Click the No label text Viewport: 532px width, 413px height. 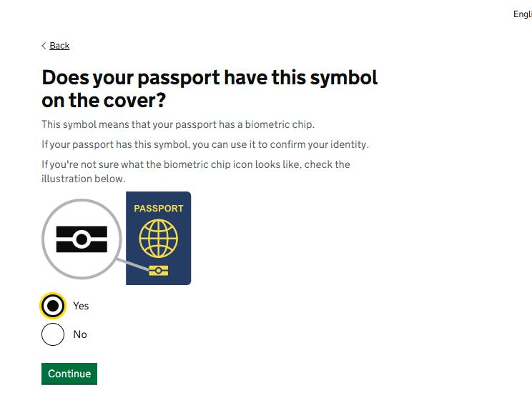coord(80,334)
